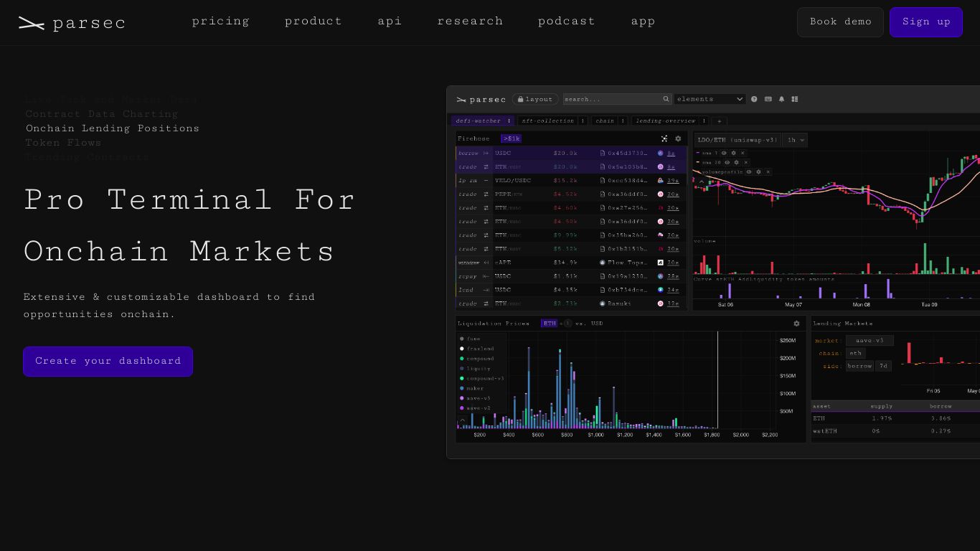Click the parsec logo in the site header

tap(71, 23)
